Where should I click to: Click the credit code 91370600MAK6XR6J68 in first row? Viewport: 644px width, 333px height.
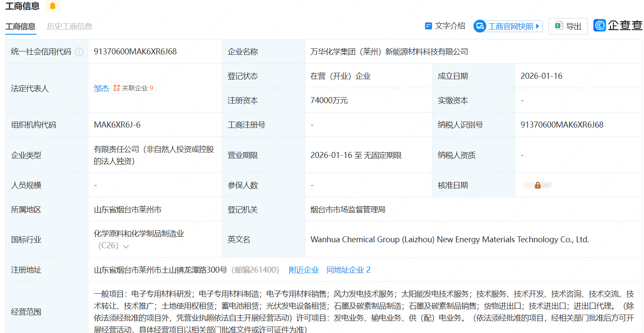click(135, 52)
